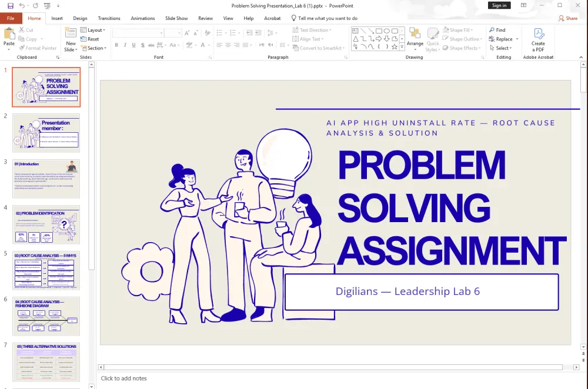
Task: Toggle Align Right paragraph alignment
Action: (236, 45)
